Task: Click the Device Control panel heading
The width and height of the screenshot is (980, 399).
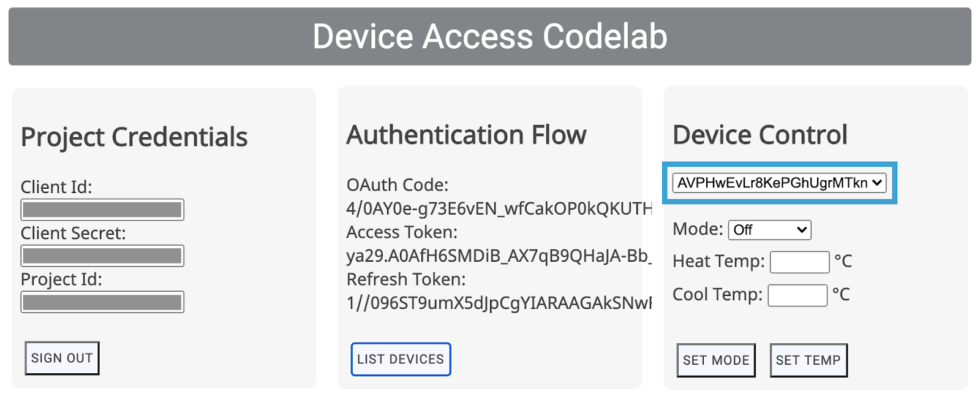Action: (759, 135)
